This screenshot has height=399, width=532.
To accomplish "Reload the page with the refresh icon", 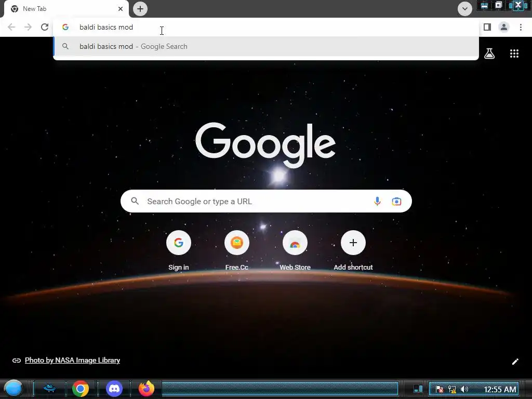I will point(45,27).
